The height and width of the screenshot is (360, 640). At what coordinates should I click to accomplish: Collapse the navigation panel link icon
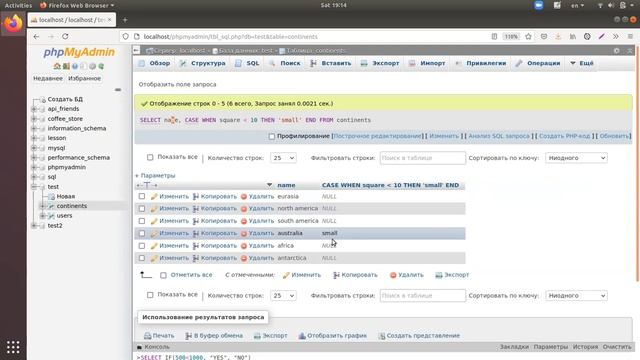click(118, 89)
